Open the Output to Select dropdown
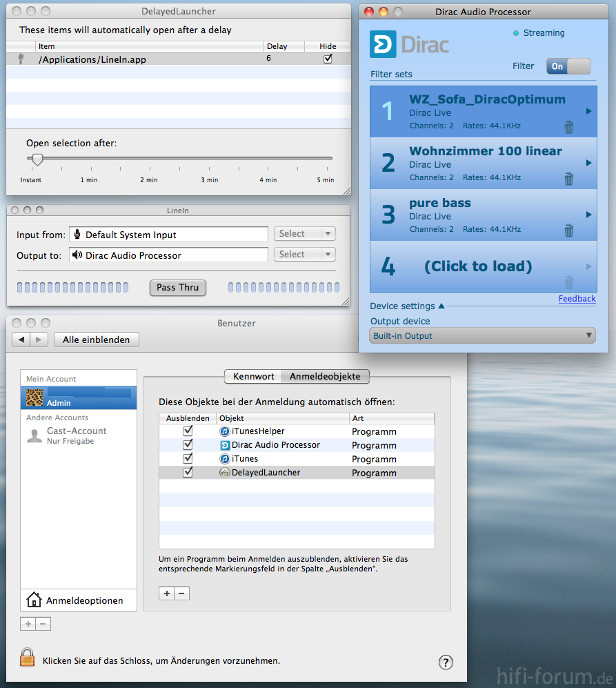 pyautogui.click(x=304, y=255)
